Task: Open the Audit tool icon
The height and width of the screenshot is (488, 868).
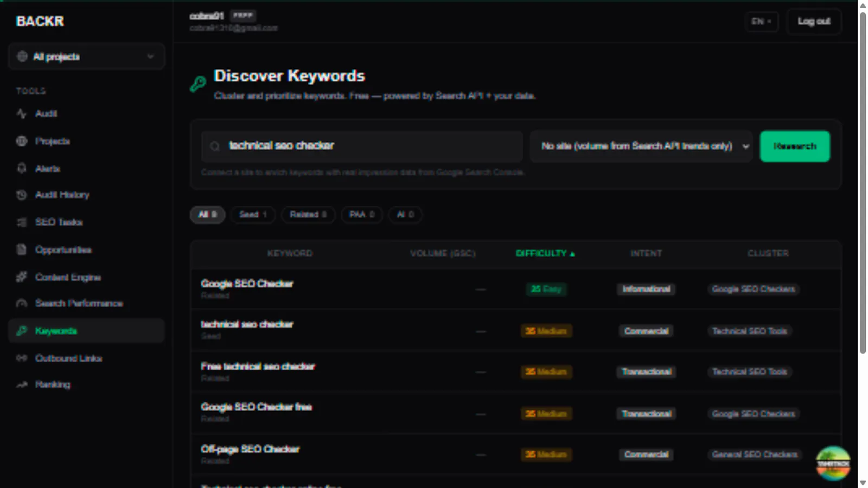Action: point(22,113)
